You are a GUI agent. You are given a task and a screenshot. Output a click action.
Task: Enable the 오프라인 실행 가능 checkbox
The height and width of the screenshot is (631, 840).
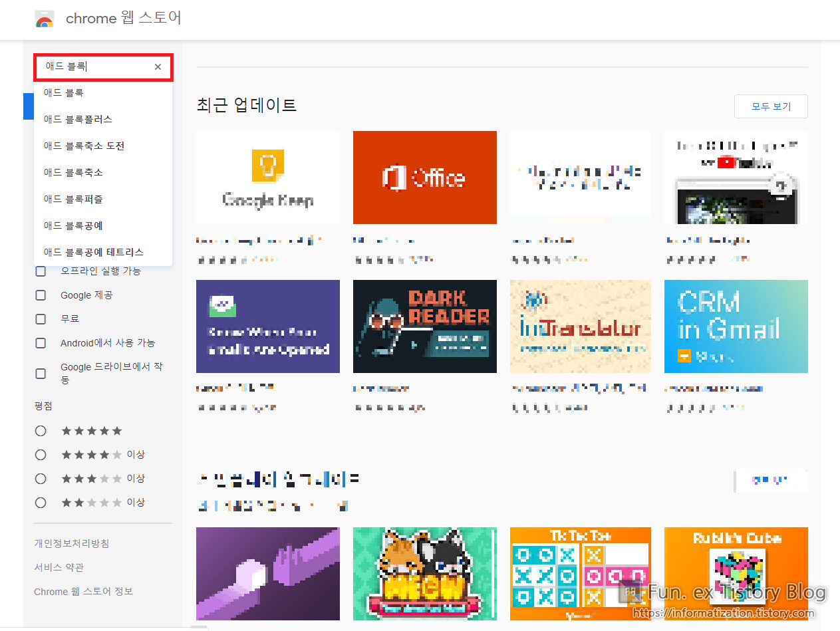click(x=41, y=271)
